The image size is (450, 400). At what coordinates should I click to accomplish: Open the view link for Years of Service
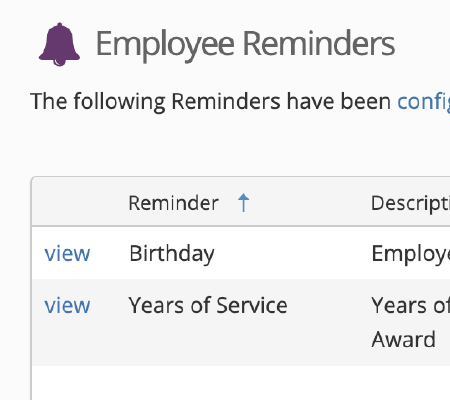(67, 305)
